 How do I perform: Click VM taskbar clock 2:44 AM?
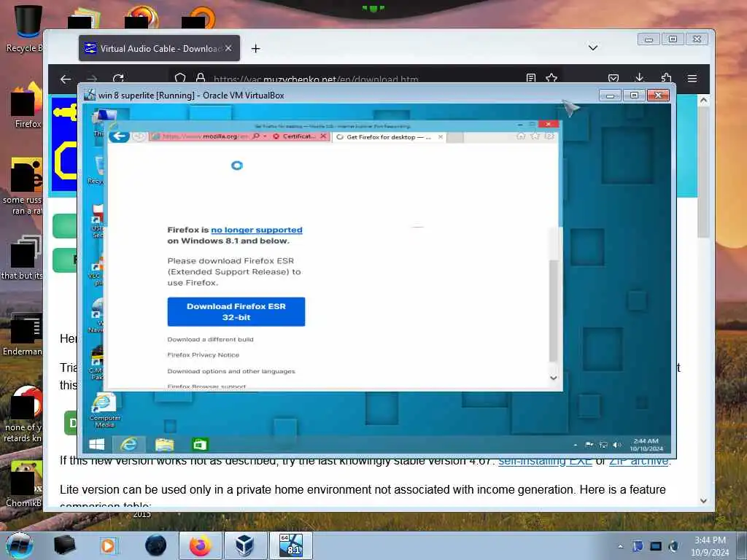click(646, 445)
